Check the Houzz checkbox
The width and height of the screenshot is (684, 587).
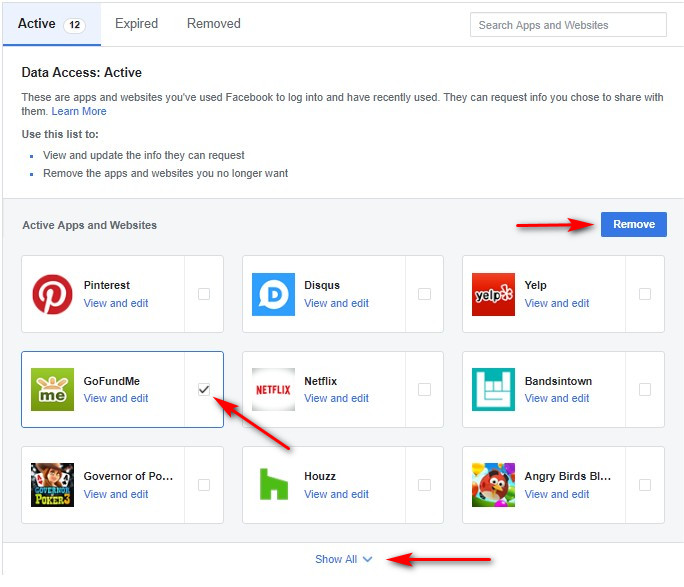[424, 485]
